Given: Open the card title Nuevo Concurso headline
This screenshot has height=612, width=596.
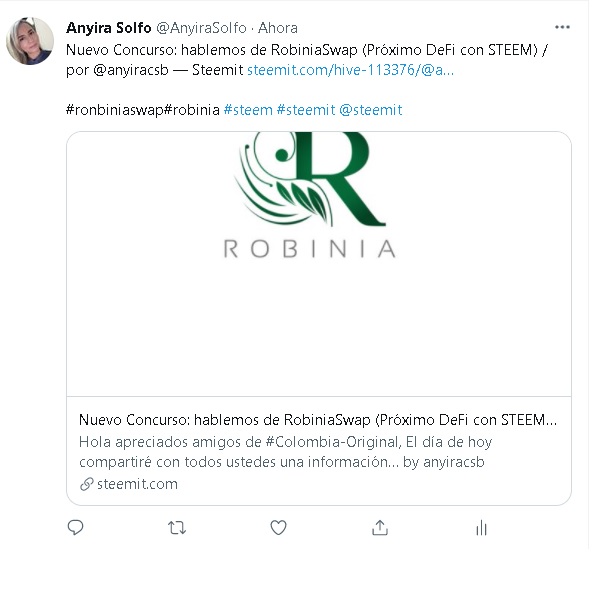Looking at the screenshot, I should pos(318,420).
